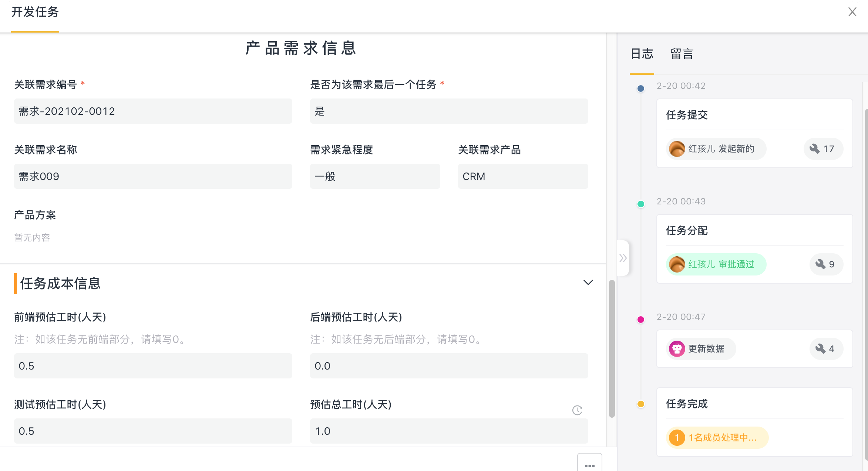The width and height of the screenshot is (868, 471).
Task: Click the form's vertical scrollbar
Action: pos(612,348)
